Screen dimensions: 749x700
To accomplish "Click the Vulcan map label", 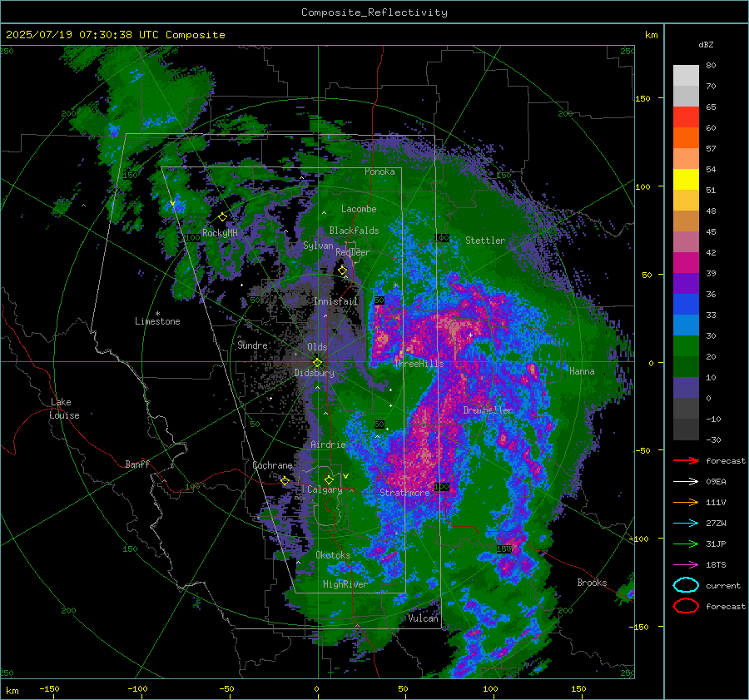I will 423,618.
